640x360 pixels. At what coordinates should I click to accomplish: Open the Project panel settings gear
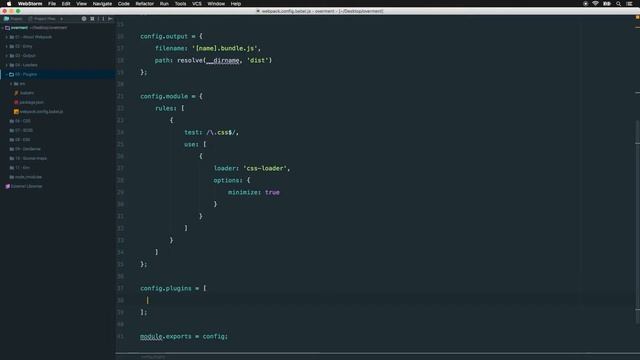click(x=102, y=19)
